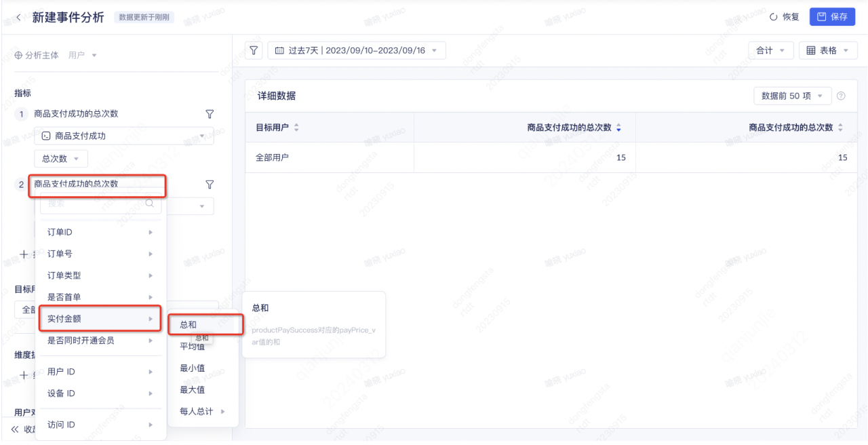Click the filter icon for metric 1

pos(210,114)
